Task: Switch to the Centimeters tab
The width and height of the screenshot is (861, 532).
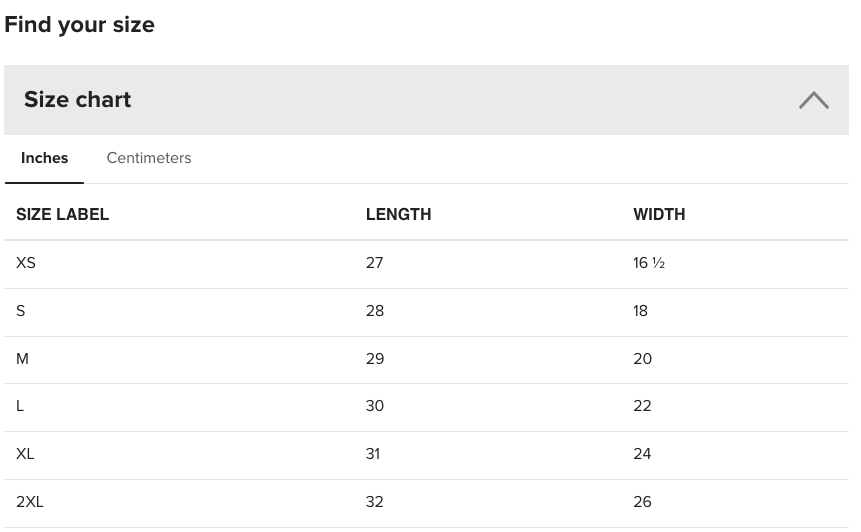Action: [x=149, y=158]
